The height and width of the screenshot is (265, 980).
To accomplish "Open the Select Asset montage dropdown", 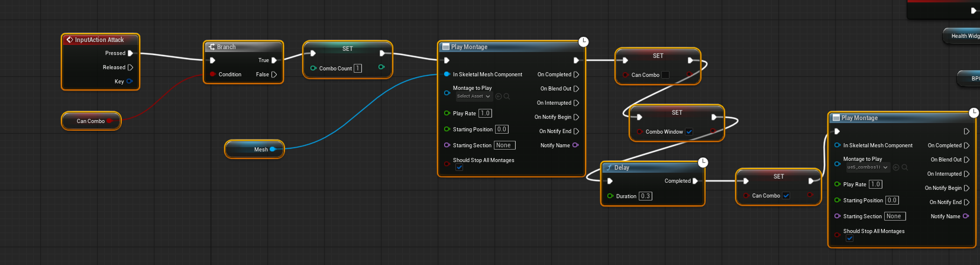I will pos(474,96).
